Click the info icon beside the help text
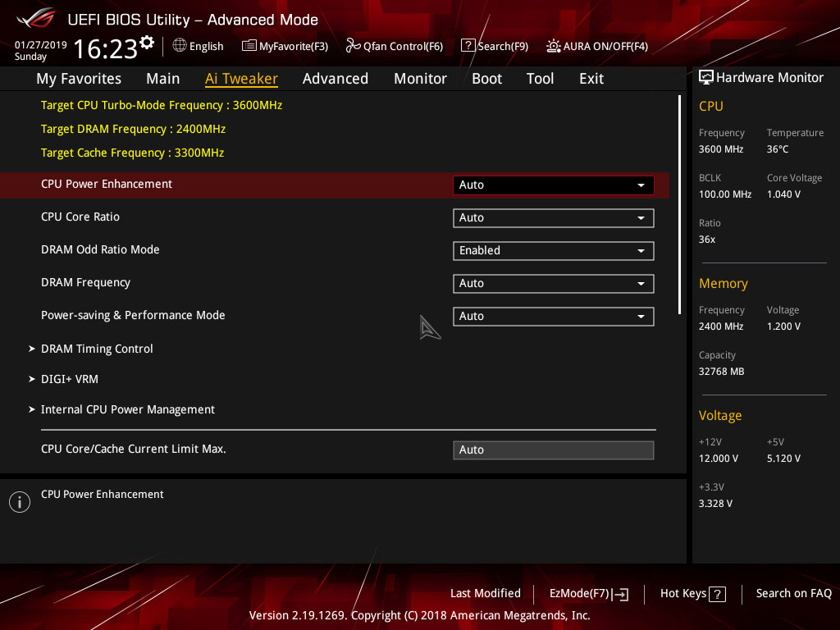 pos(20,502)
